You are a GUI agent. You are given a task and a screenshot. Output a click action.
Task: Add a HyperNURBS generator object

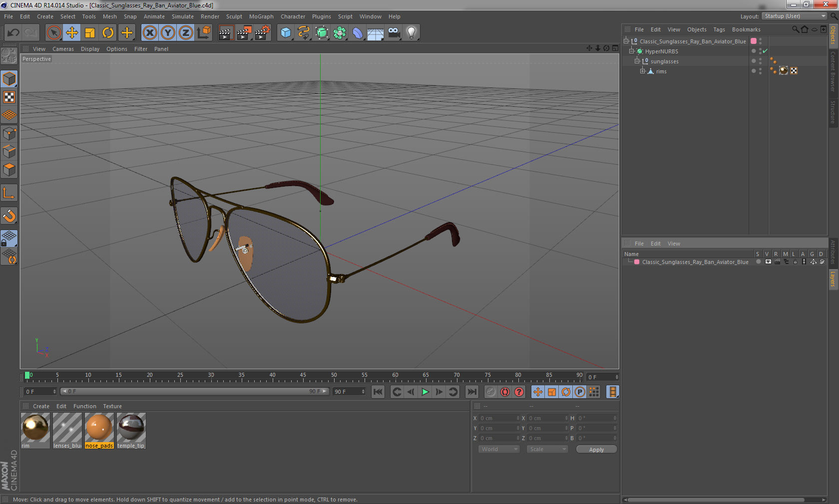coord(322,33)
